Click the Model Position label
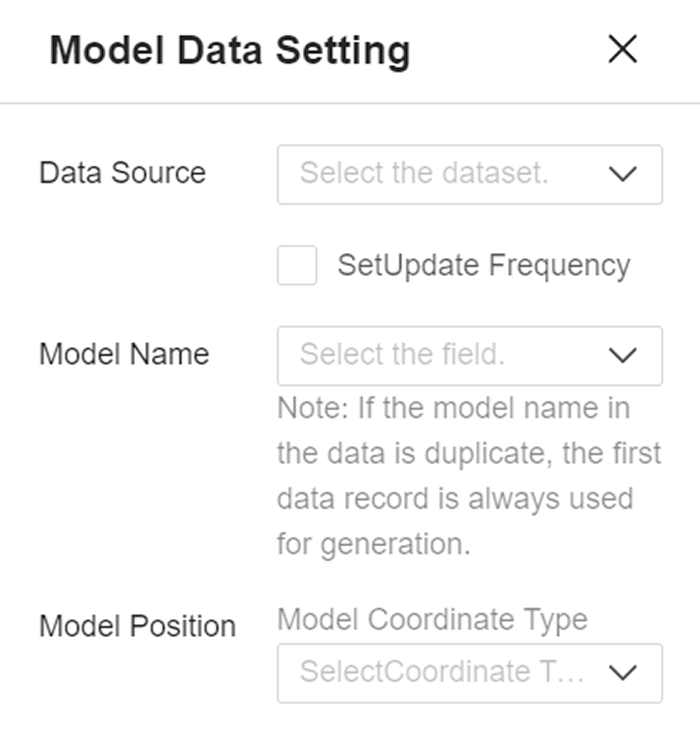 [138, 624]
